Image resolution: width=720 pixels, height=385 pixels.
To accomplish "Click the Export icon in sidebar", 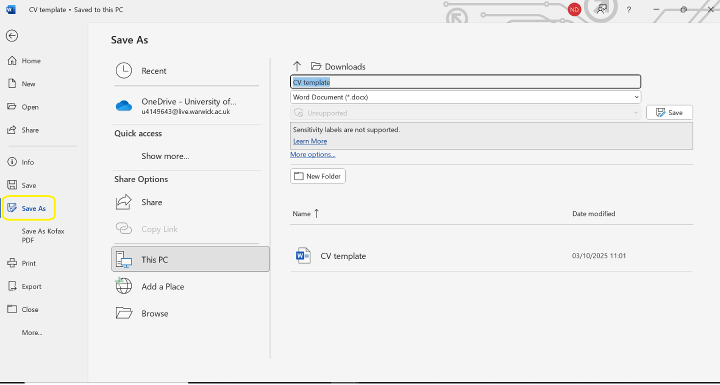I will coord(12,286).
